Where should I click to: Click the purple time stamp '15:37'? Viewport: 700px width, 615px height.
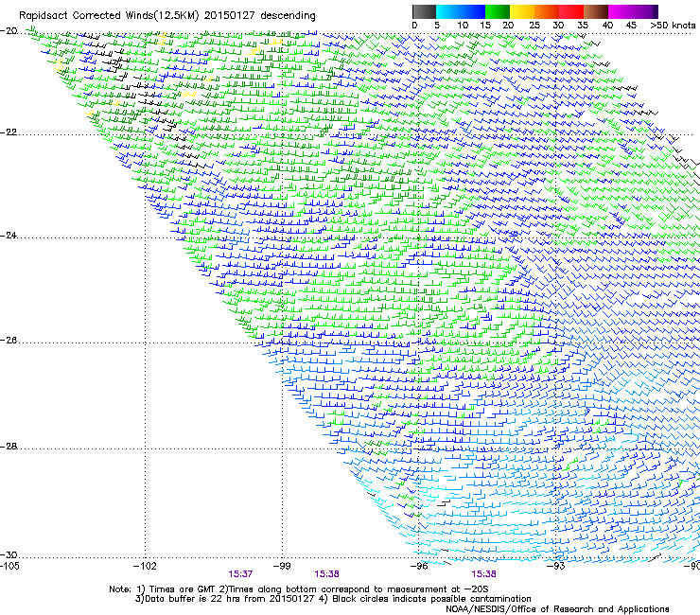[240, 574]
